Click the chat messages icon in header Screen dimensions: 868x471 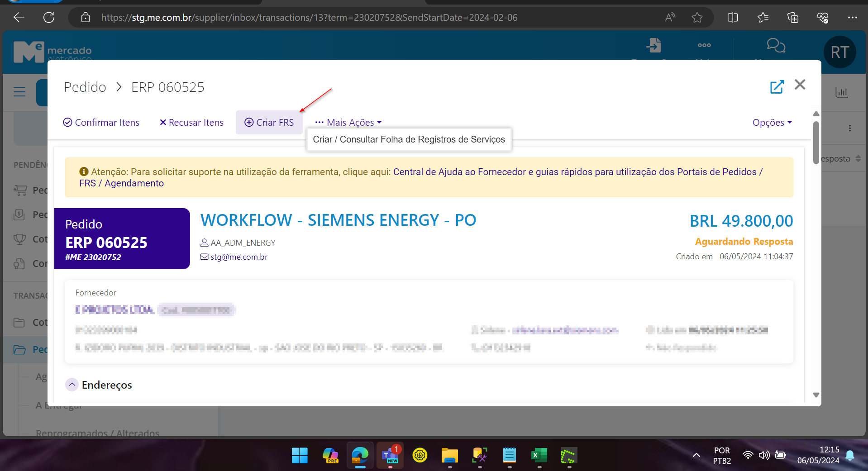point(776,46)
